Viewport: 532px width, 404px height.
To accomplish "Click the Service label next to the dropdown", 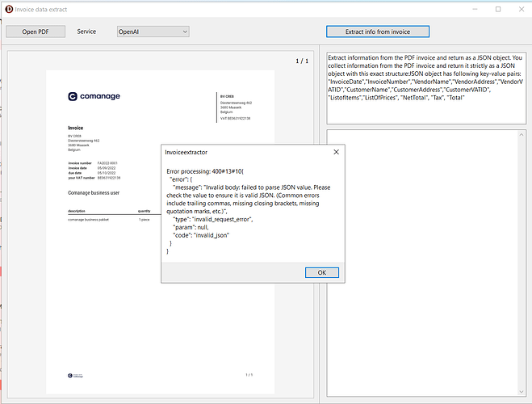I will [86, 32].
